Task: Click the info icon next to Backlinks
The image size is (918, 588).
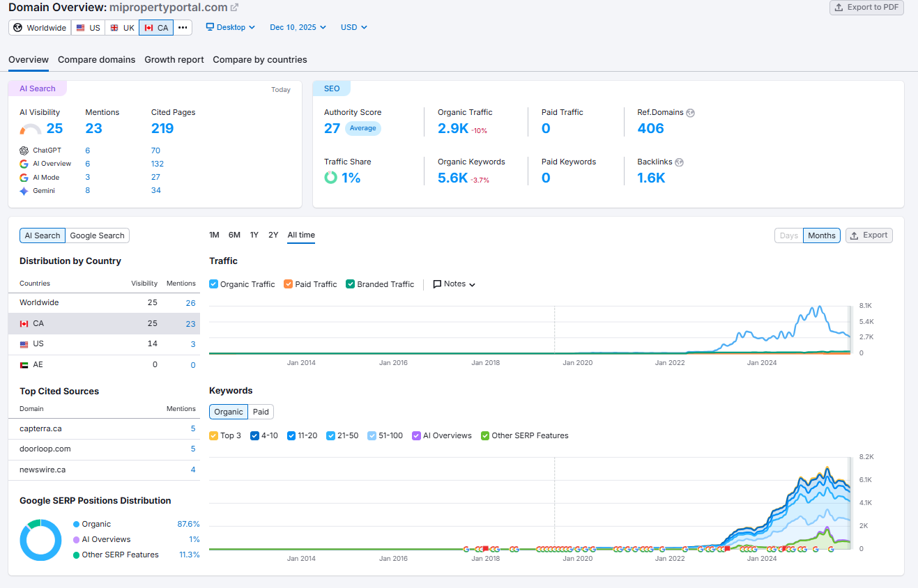Action: (x=680, y=162)
